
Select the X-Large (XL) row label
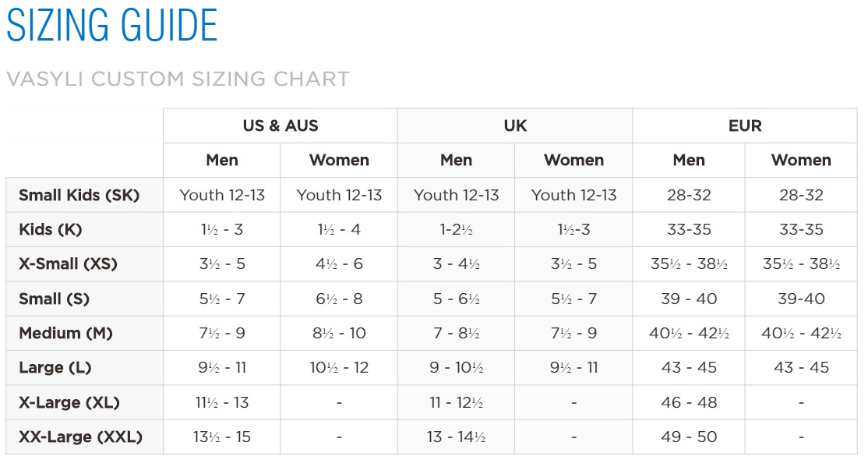point(69,402)
